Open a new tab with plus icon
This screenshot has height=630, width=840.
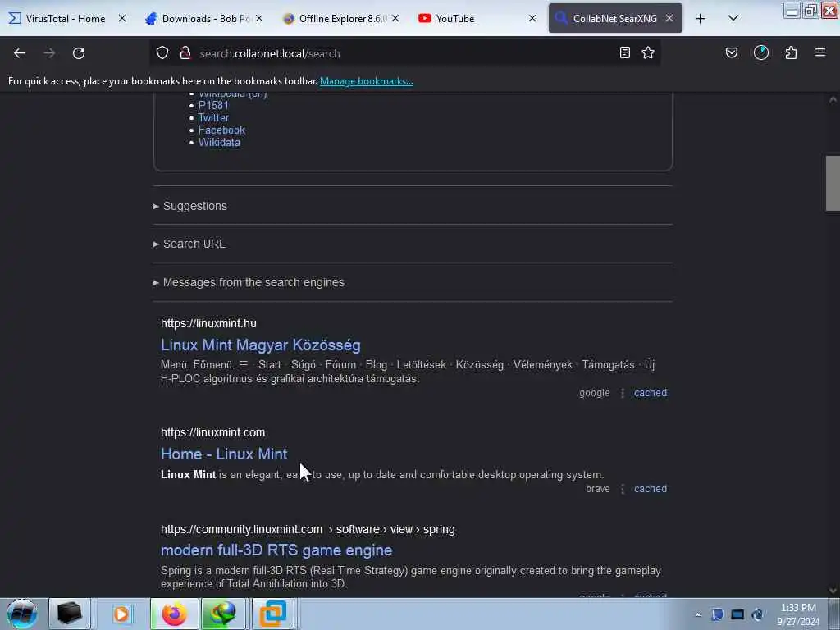point(701,19)
